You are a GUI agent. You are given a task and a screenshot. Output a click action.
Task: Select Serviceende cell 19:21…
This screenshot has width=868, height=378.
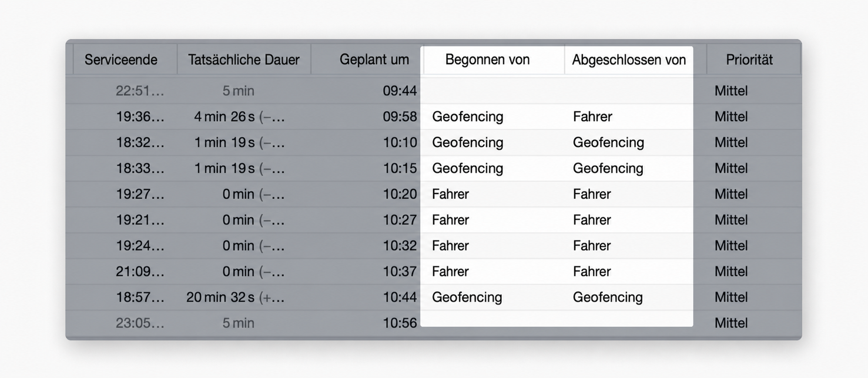click(x=140, y=220)
